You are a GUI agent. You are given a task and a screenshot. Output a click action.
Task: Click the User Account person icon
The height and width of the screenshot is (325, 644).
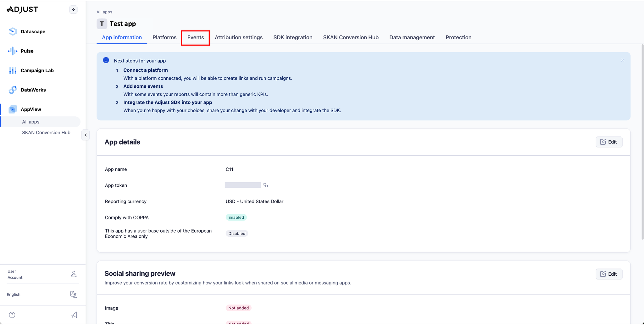[x=74, y=274]
